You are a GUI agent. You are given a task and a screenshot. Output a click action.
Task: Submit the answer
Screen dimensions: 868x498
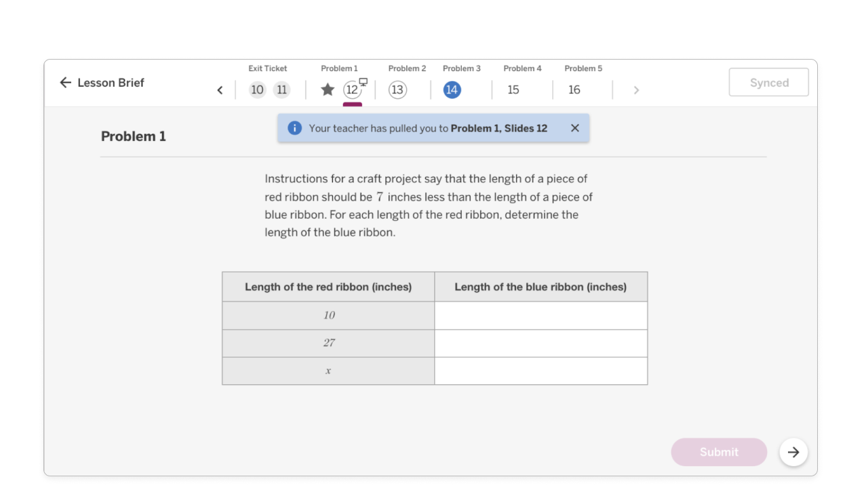[719, 452]
